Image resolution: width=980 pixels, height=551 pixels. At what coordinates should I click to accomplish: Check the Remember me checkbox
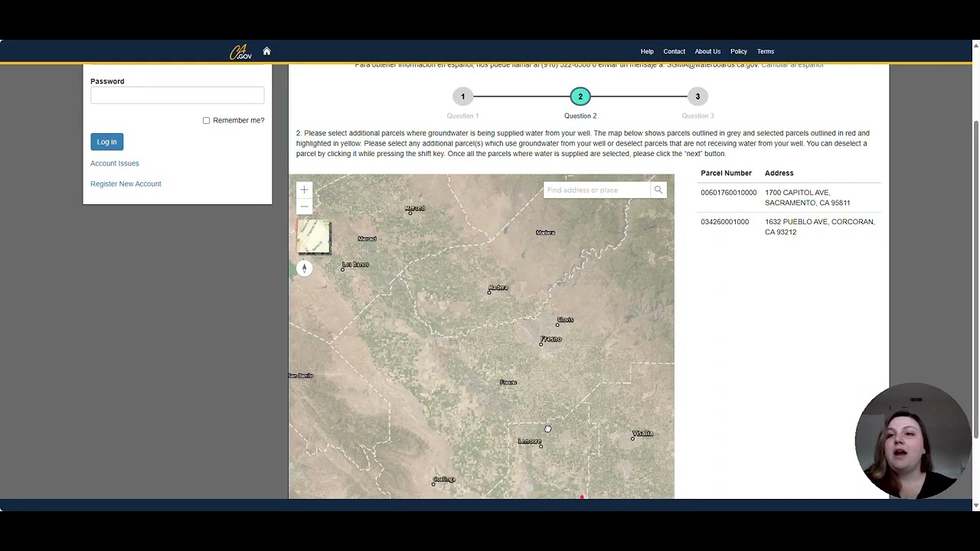coord(206,120)
